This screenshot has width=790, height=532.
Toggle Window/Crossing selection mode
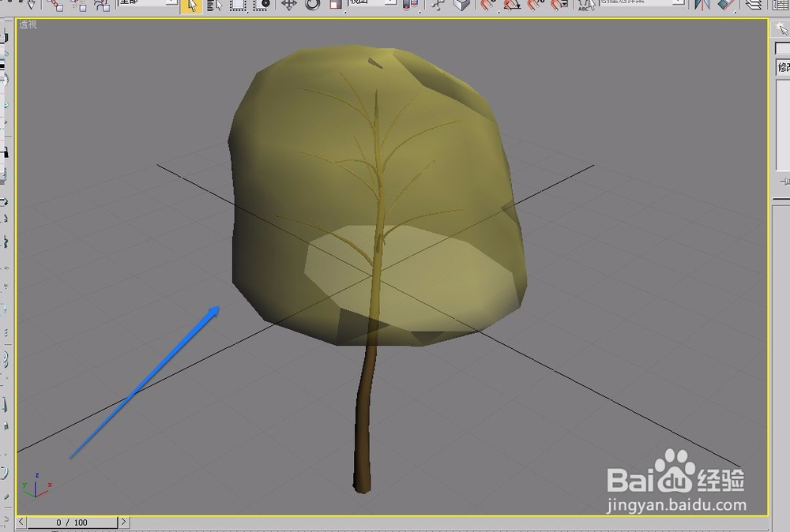(261, 5)
